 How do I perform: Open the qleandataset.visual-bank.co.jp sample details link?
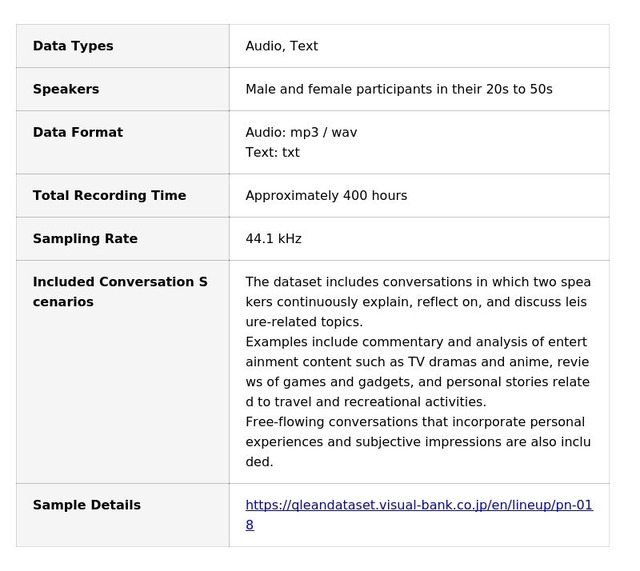click(x=418, y=505)
